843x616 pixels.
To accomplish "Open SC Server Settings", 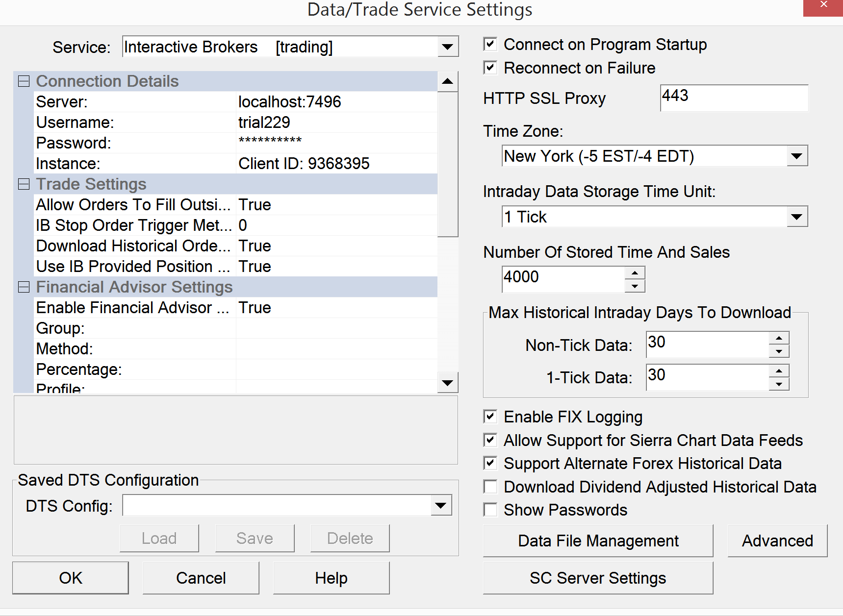I will 598,578.
